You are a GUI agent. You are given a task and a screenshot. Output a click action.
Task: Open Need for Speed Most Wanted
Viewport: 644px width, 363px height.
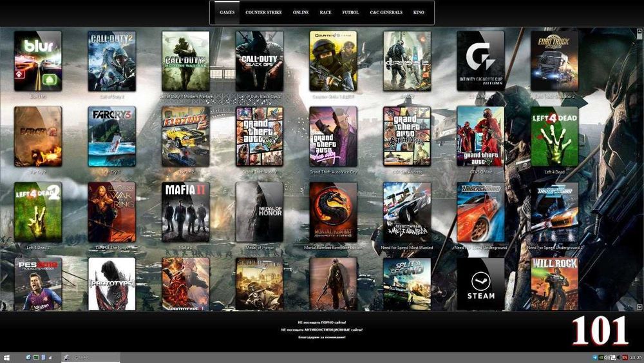click(x=407, y=212)
